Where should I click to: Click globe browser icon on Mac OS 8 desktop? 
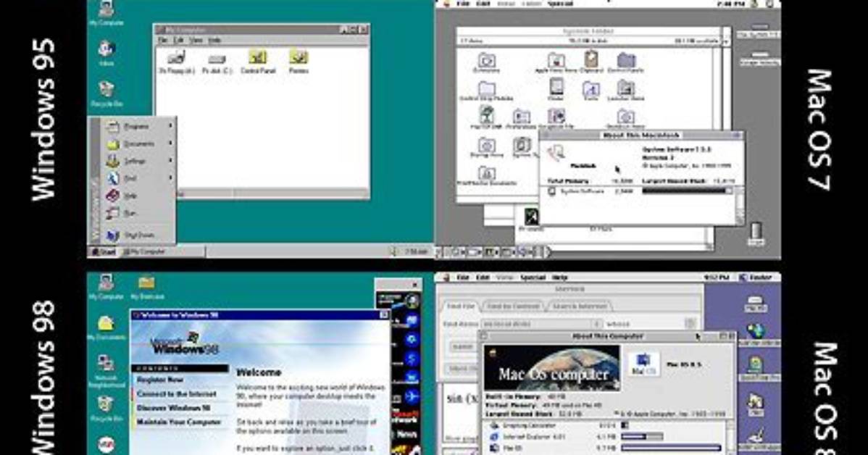point(756,334)
